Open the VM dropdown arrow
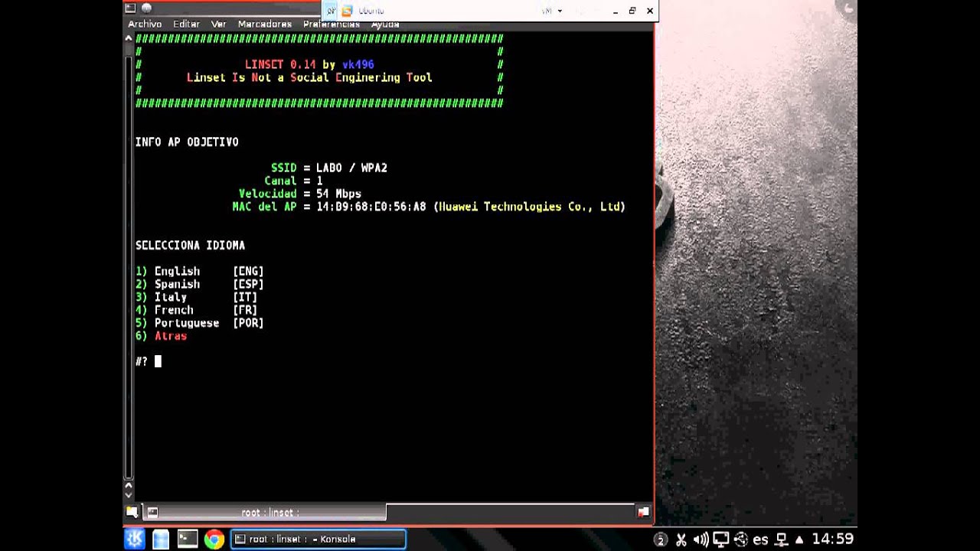980x551 pixels. click(x=560, y=11)
